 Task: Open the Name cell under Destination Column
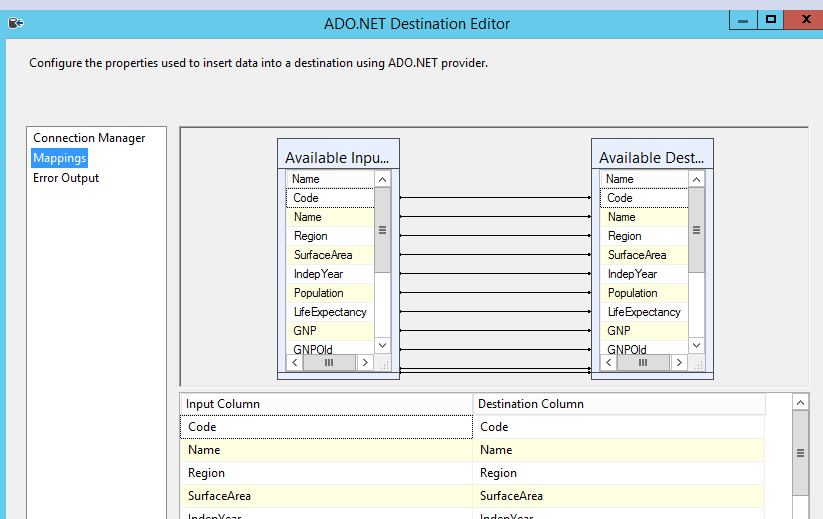pos(618,450)
